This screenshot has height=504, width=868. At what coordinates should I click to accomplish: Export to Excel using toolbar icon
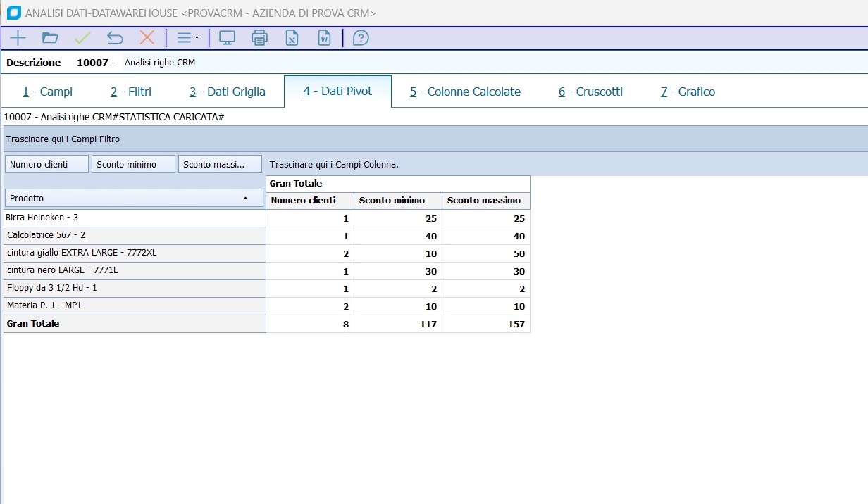(292, 38)
